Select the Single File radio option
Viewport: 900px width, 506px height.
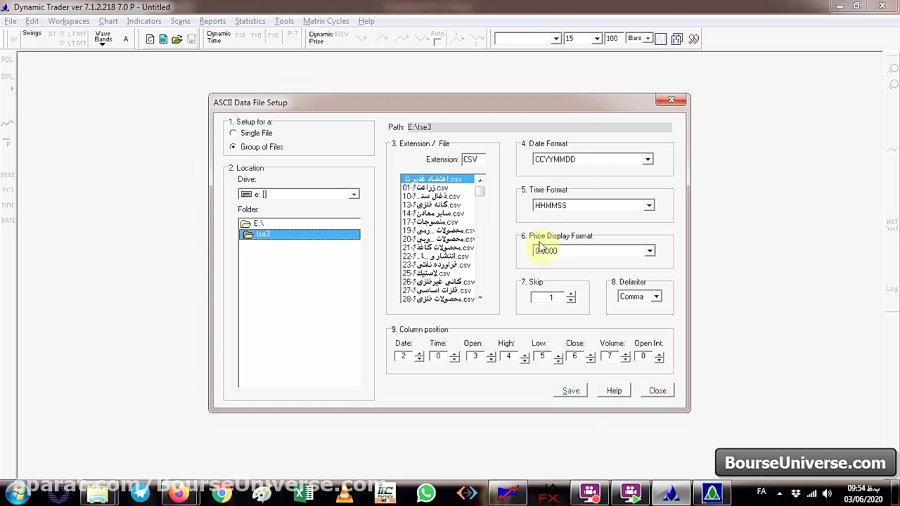coord(233,133)
